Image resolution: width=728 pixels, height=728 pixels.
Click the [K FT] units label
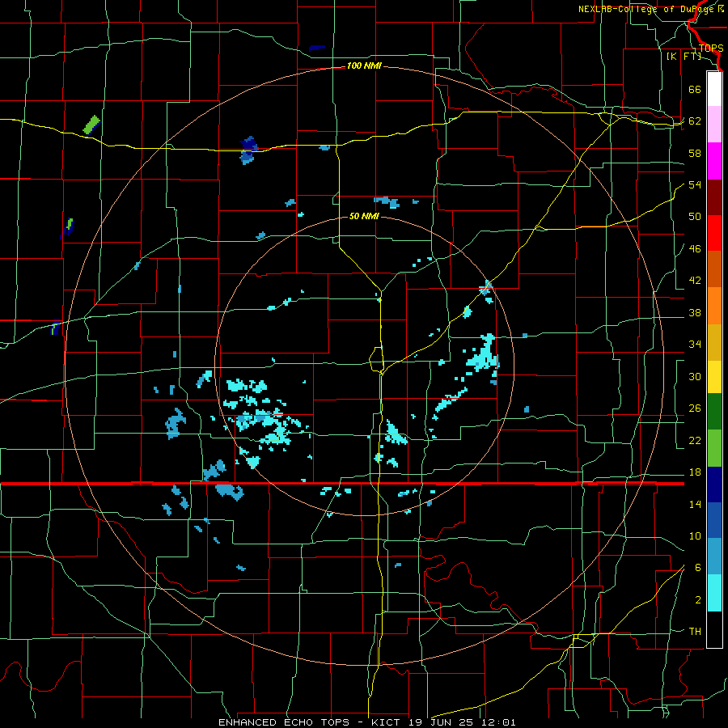tap(684, 57)
